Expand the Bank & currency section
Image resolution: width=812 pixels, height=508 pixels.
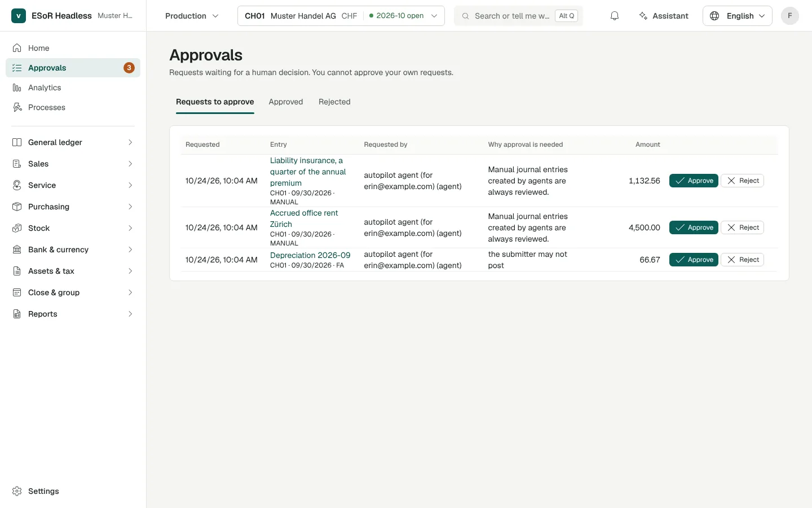[73, 249]
